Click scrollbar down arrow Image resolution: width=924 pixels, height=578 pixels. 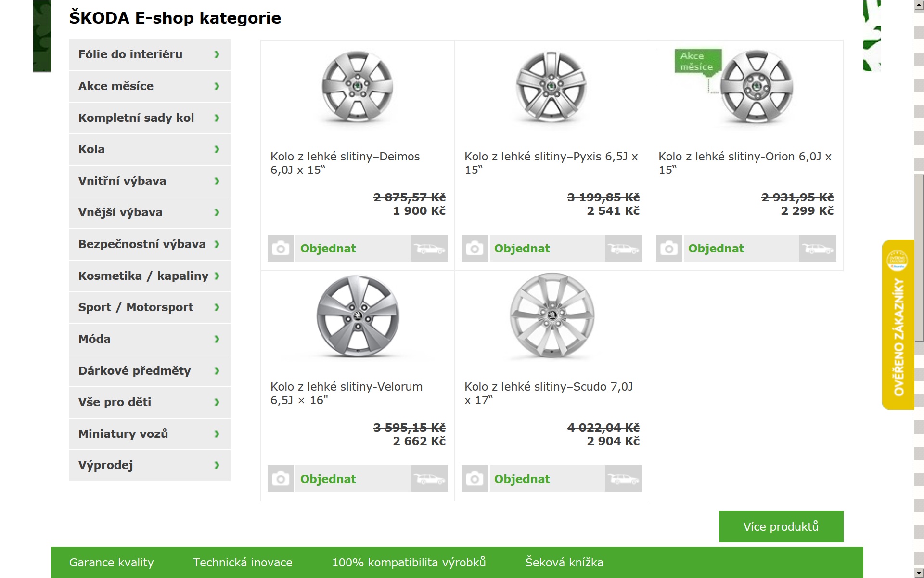[x=919, y=573]
